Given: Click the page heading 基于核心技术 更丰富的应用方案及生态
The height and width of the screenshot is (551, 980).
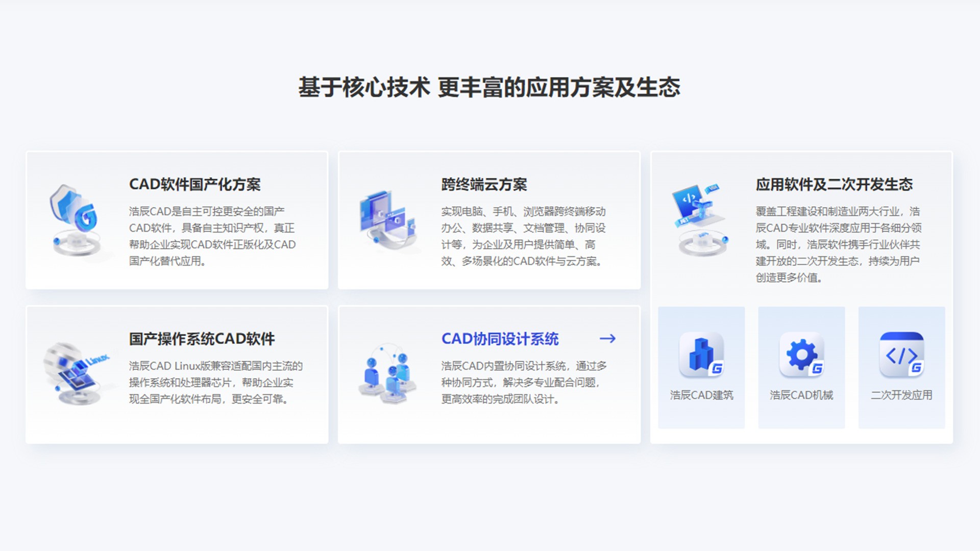Looking at the screenshot, I should pyautogui.click(x=490, y=87).
